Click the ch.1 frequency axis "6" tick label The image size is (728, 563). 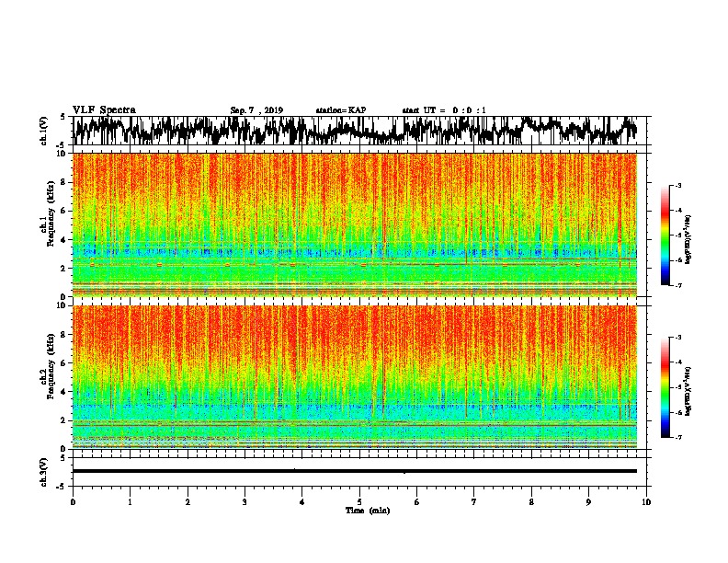tap(65, 211)
